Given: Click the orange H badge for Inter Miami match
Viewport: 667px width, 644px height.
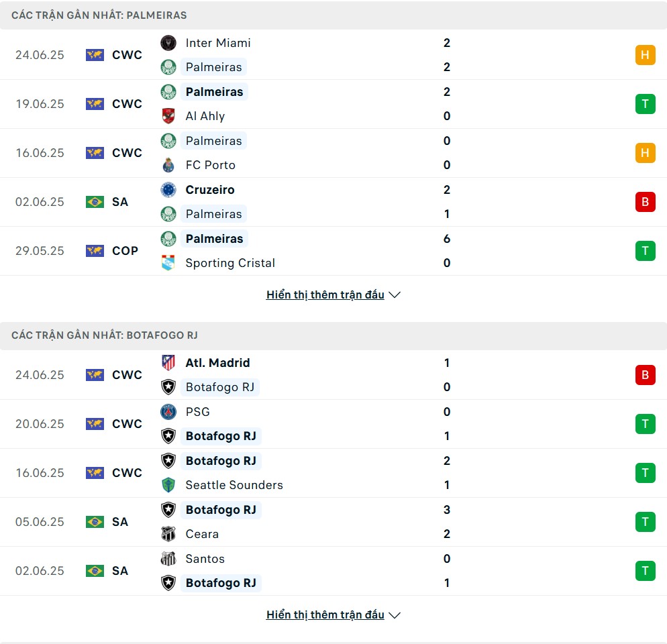Looking at the screenshot, I should 646,55.
